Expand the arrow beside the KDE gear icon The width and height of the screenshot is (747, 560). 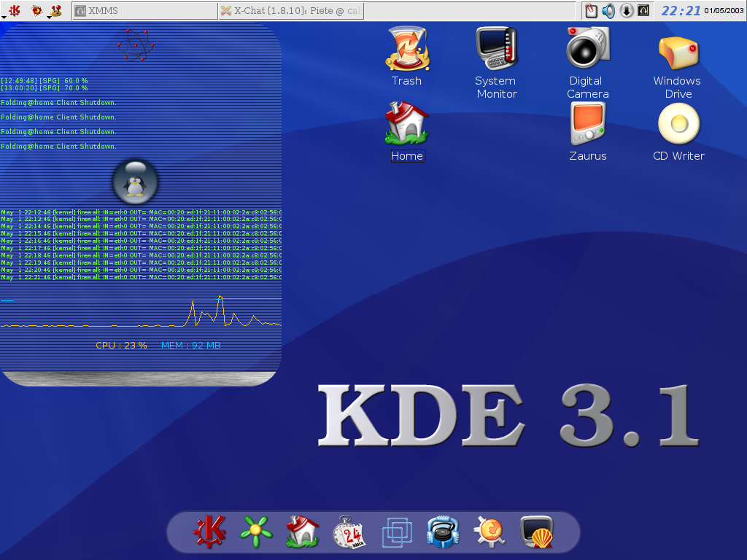4,17
